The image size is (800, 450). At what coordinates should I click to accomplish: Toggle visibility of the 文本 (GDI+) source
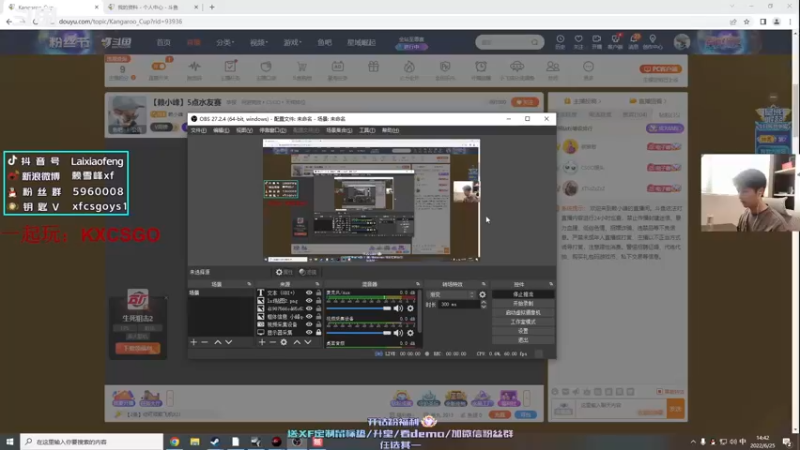point(309,293)
